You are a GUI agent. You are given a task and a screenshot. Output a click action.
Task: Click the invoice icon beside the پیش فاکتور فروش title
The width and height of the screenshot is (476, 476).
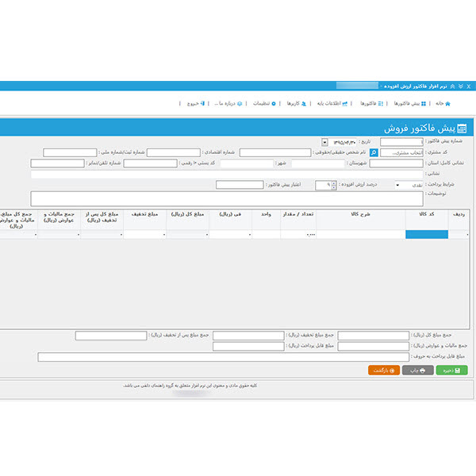pyautogui.click(x=462, y=128)
